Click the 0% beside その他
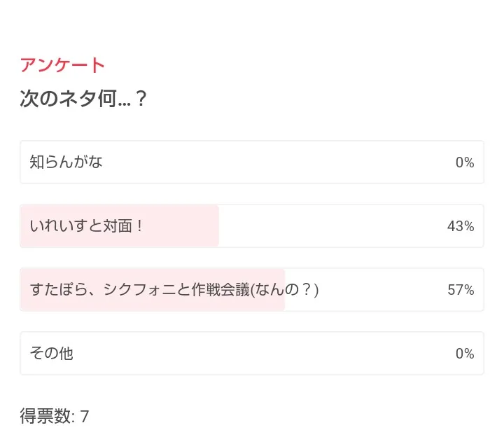 465,354
